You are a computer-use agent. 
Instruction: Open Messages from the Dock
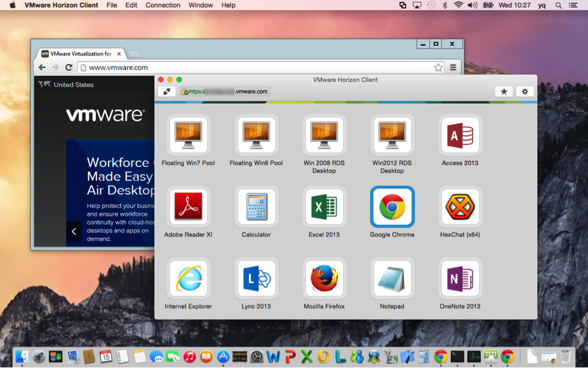tap(156, 356)
